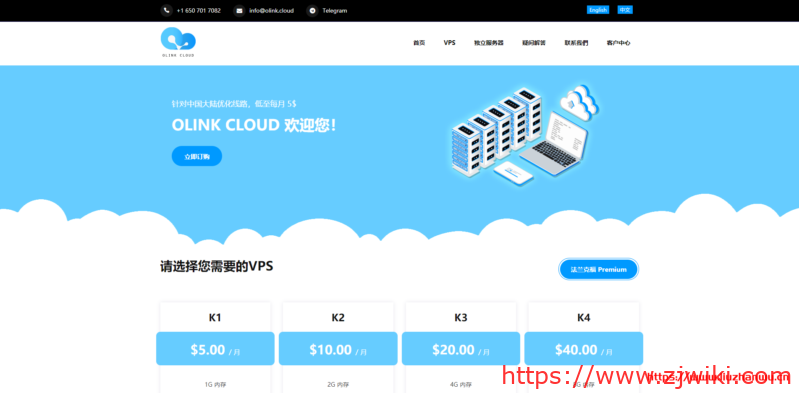This screenshot has width=799, height=393.
Task: Switch language to English
Action: pos(598,10)
